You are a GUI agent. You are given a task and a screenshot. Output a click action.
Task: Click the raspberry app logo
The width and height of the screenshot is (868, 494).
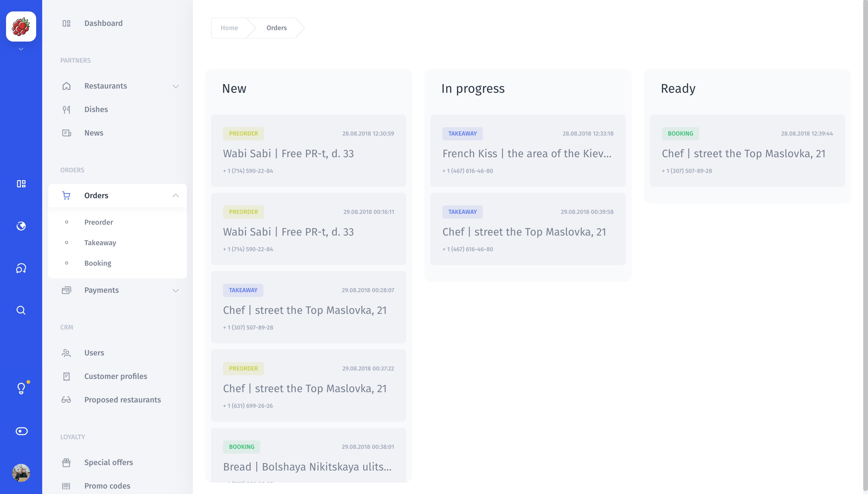pyautogui.click(x=21, y=27)
